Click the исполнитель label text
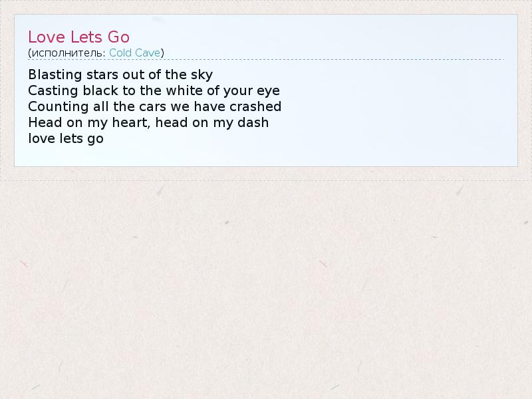532x399 pixels. (68, 53)
